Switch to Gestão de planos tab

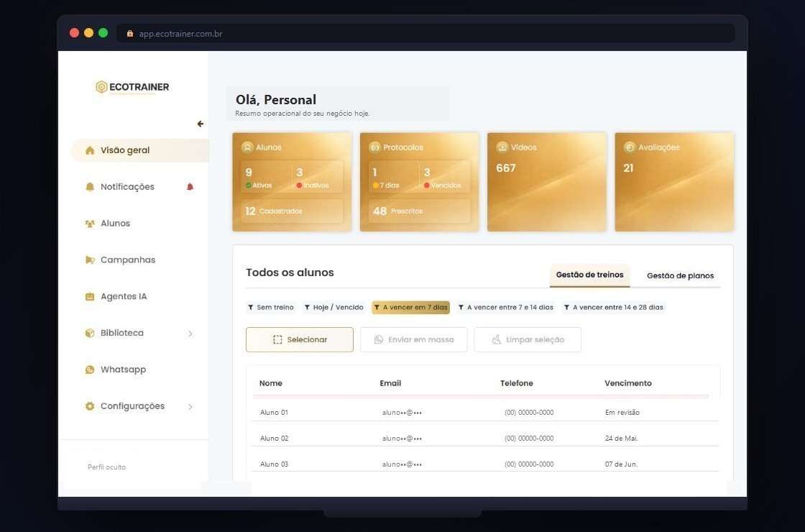tap(680, 276)
